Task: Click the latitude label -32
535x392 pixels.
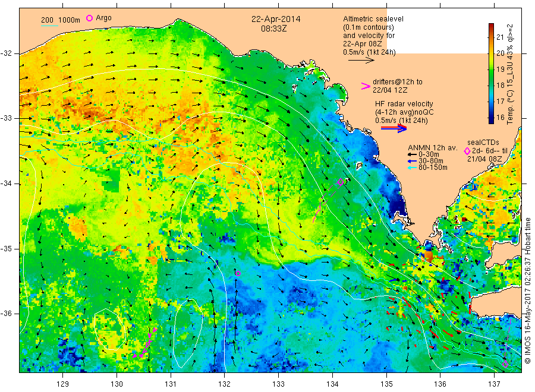Action: [x=6, y=53]
